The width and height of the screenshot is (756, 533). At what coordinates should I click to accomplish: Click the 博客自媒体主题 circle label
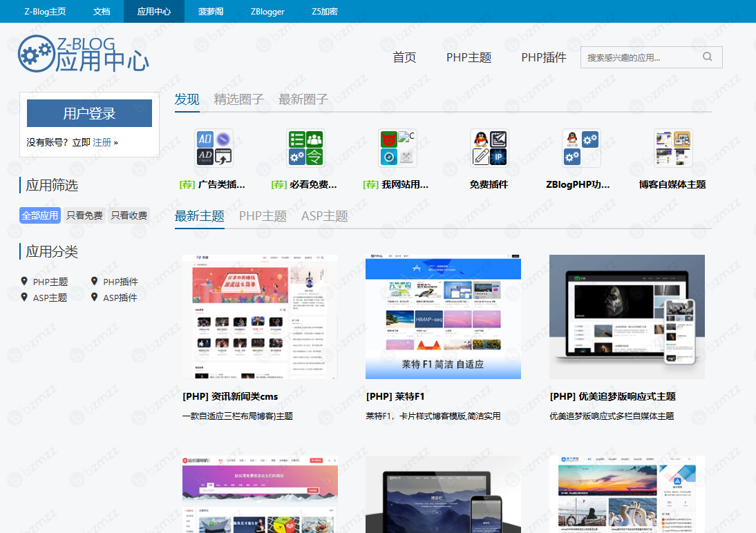click(x=672, y=184)
